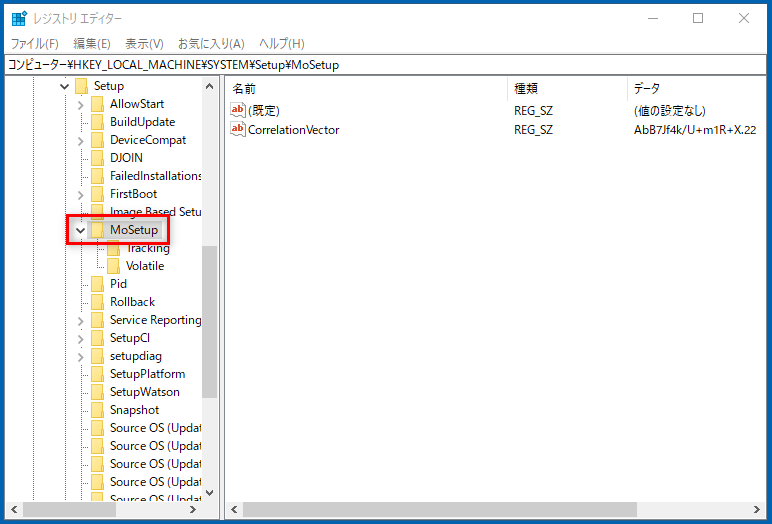Expand the Service Reporting key
This screenshot has width=772, height=524.
pyautogui.click(x=80, y=320)
